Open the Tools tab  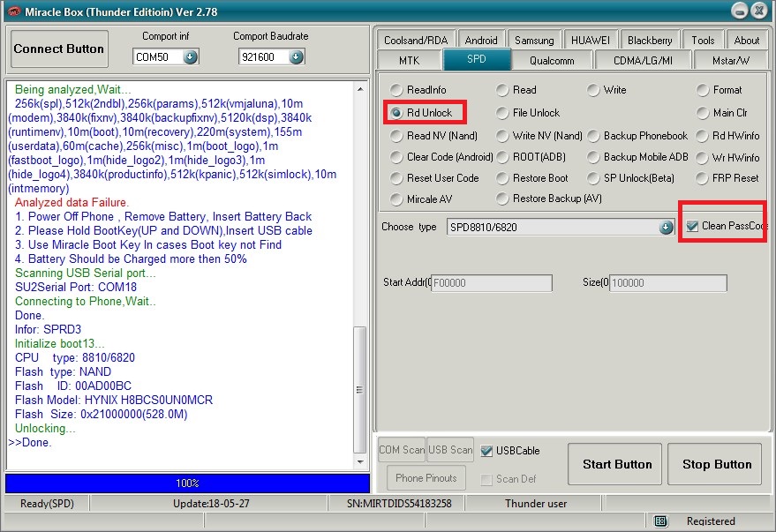click(703, 40)
